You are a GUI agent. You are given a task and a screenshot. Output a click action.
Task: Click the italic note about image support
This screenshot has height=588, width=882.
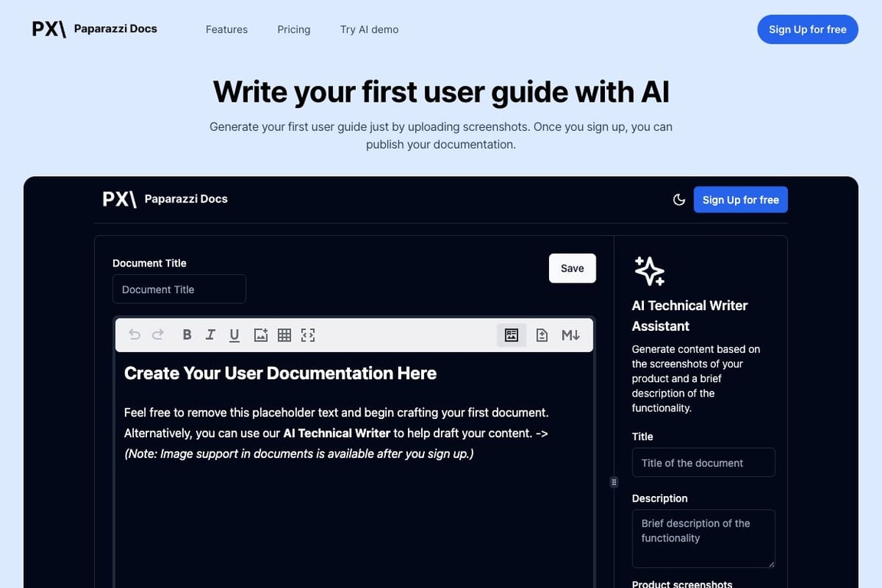tap(299, 453)
